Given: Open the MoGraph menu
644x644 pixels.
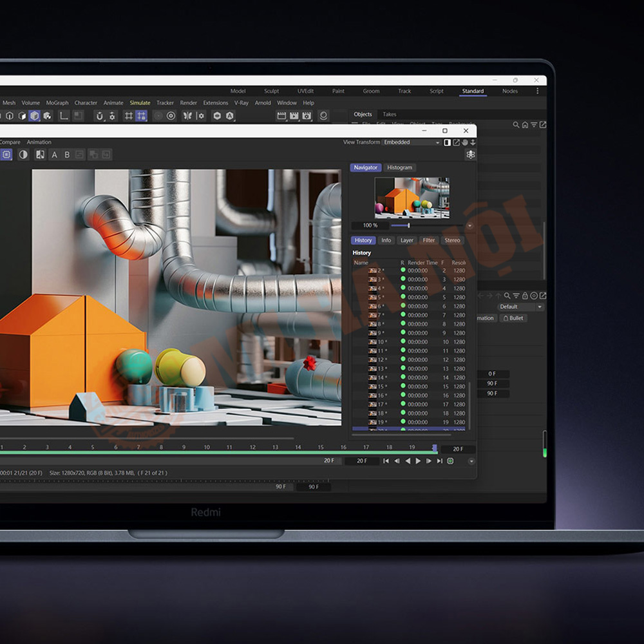Looking at the screenshot, I should click(x=57, y=103).
